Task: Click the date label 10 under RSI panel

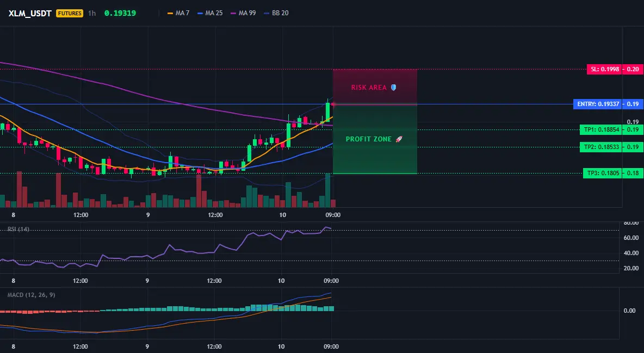Action: [x=281, y=281]
